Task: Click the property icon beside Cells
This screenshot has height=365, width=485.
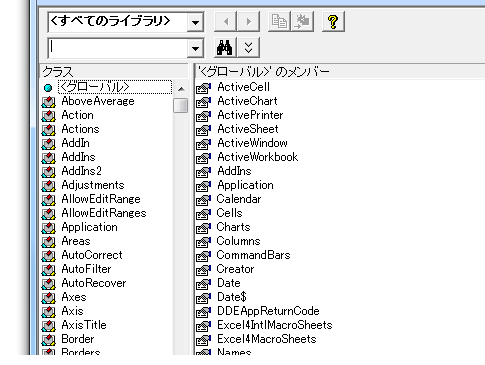Action: tap(203, 214)
